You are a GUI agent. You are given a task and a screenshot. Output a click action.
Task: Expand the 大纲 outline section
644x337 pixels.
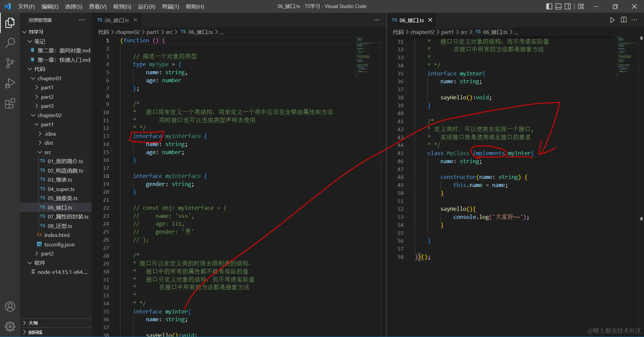coord(56,323)
